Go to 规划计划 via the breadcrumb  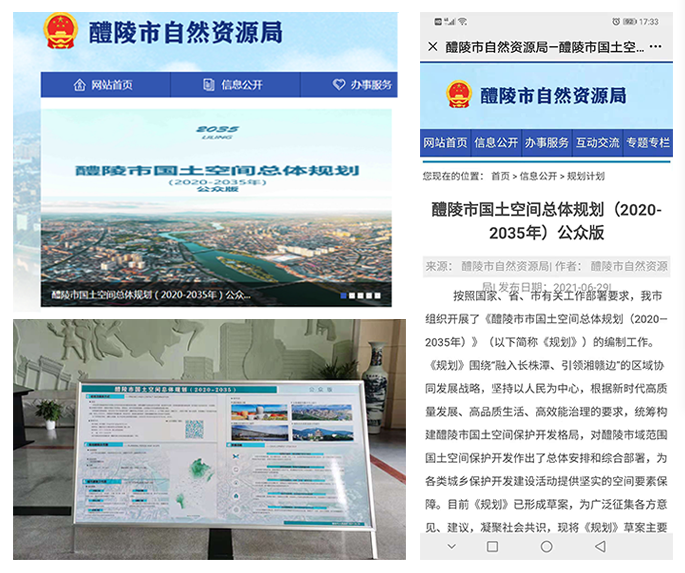tap(586, 176)
